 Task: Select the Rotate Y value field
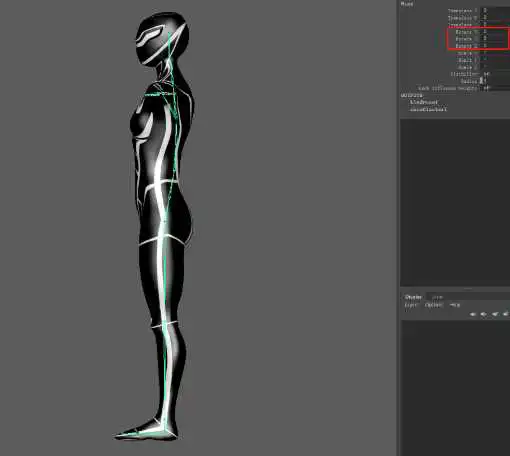(x=495, y=39)
